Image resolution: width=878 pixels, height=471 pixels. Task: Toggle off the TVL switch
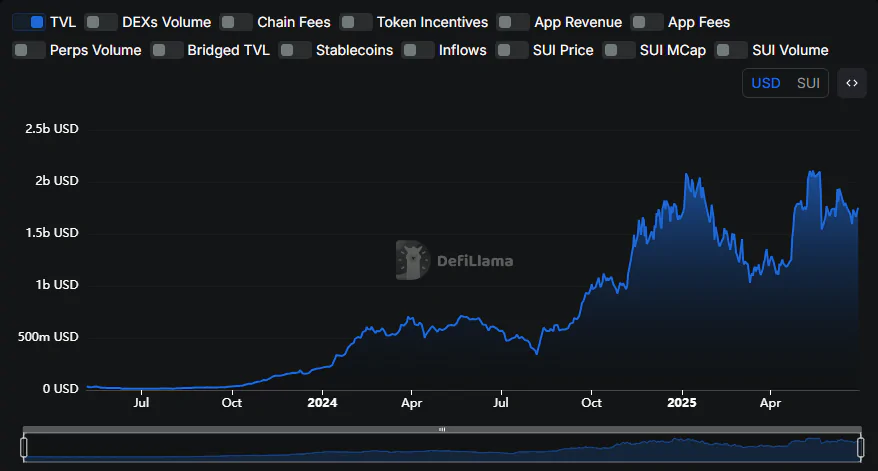point(29,22)
